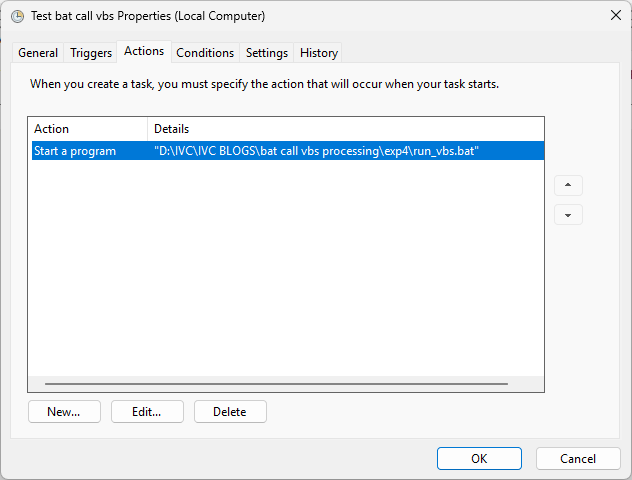Open the Settings tab
The image size is (632, 480).
(x=267, y=53)
